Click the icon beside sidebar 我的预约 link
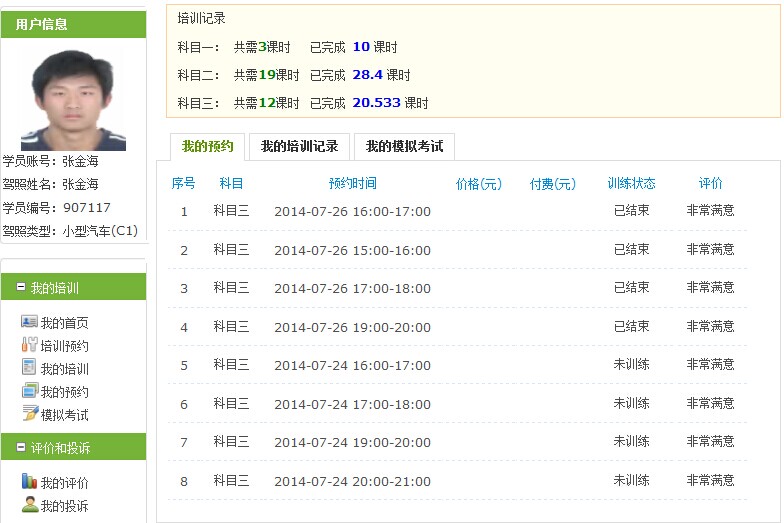The width and height of the screenshot is (784, 523). coord(29,391)
